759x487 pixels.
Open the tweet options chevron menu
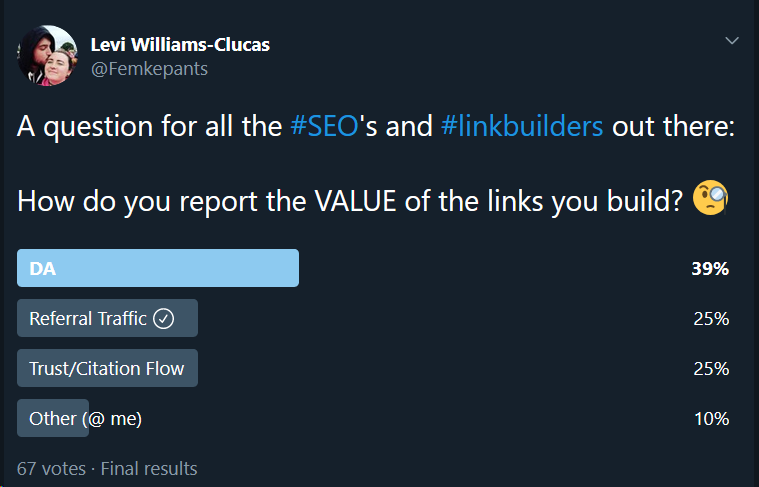pyautogui.click(x=731, y=41)
